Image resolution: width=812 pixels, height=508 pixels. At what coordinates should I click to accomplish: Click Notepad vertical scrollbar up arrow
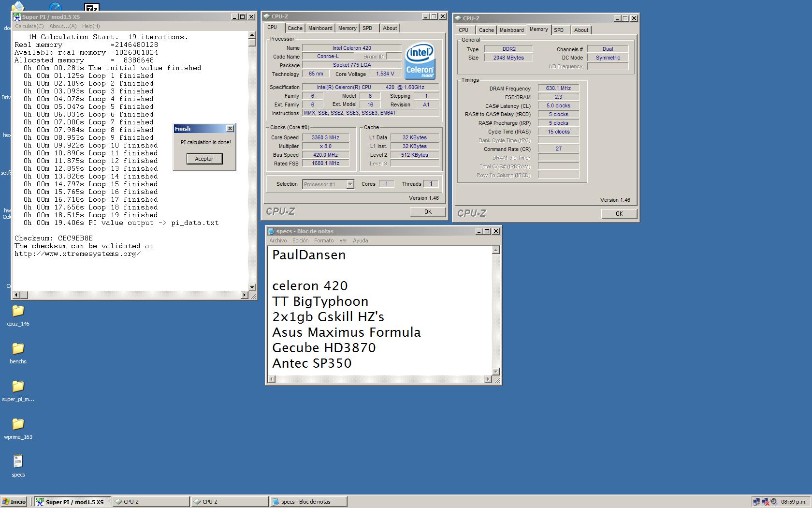[495, 250]
